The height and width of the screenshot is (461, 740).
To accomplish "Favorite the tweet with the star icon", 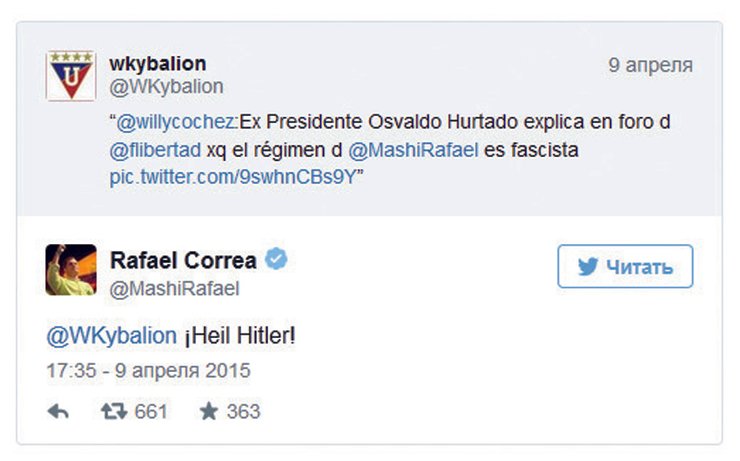I will (209, 412).
